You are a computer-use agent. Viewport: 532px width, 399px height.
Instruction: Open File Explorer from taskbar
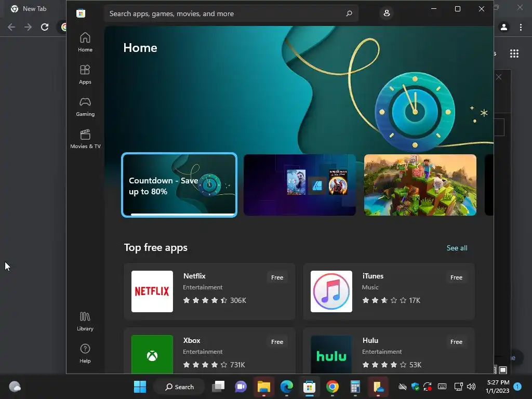point(263,387)
